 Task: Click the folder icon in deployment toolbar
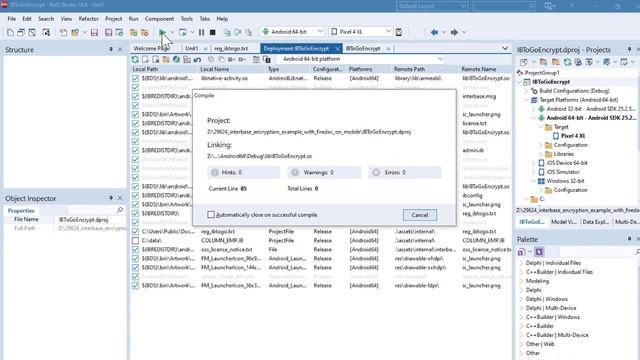166,60
